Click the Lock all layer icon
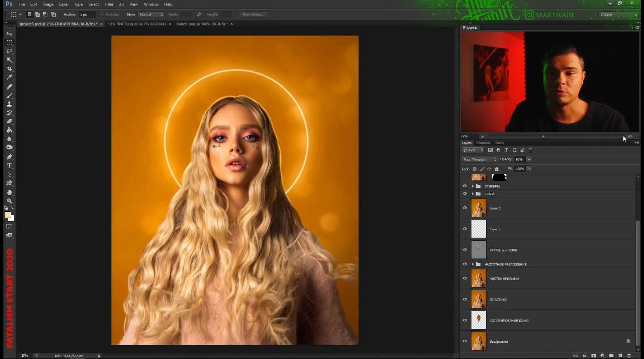Image resolution: width=644 pixels, height=359 pixels. point(497,169)
